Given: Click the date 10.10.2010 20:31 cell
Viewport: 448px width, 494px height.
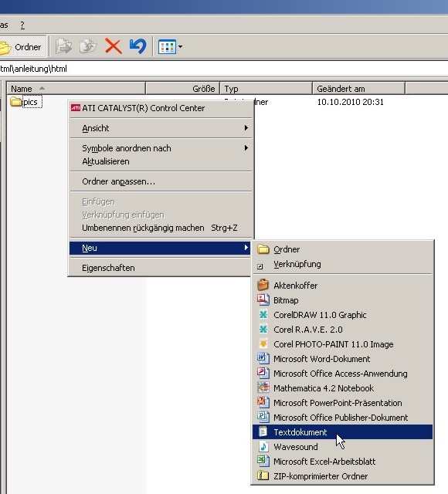Looking at the screenshot, I should point(350,102).
